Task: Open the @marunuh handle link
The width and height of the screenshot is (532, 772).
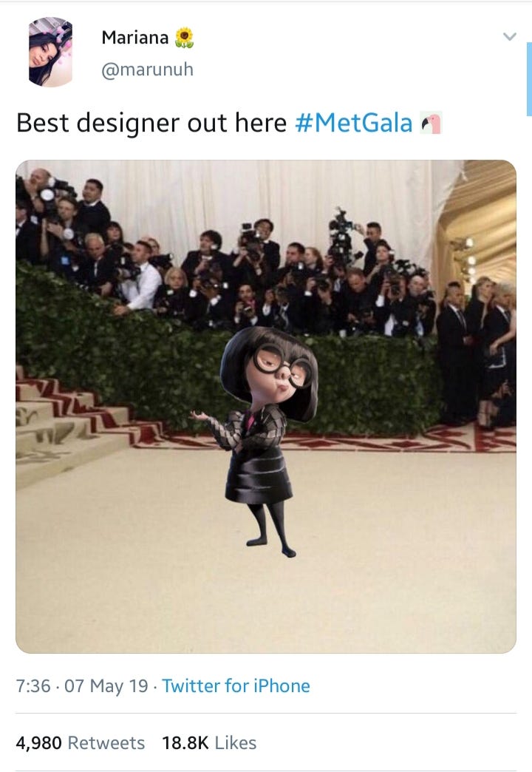Action: tap(147, 70)
